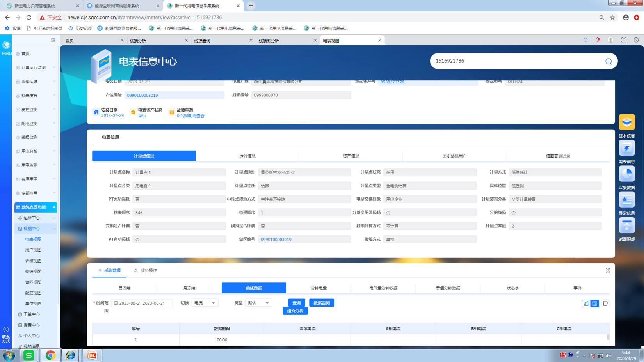The width and height of the screenshot is (644, 362).
Task: Switch curve data to table view
Action: 595,303
